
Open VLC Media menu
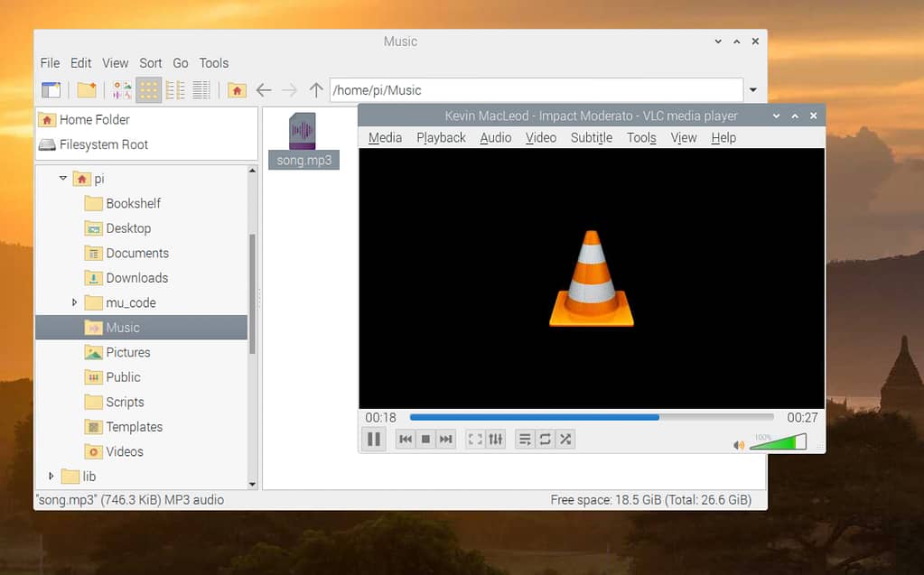tap(385, 137)
